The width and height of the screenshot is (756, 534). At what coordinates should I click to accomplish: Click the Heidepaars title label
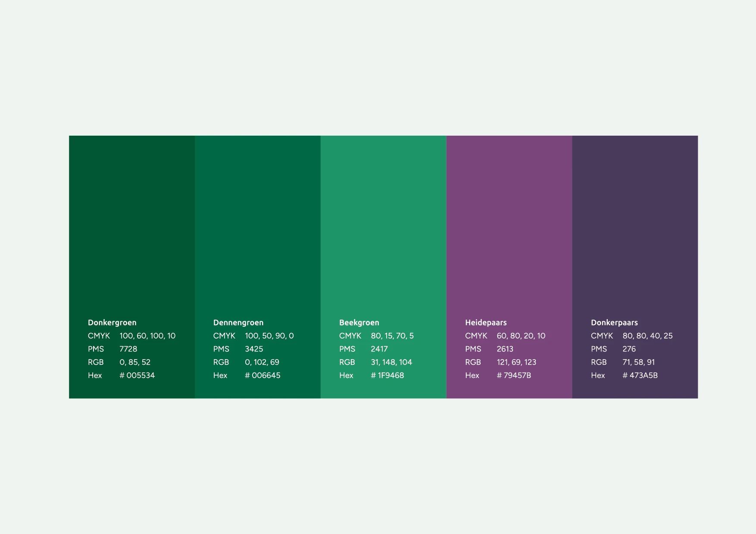486,323
